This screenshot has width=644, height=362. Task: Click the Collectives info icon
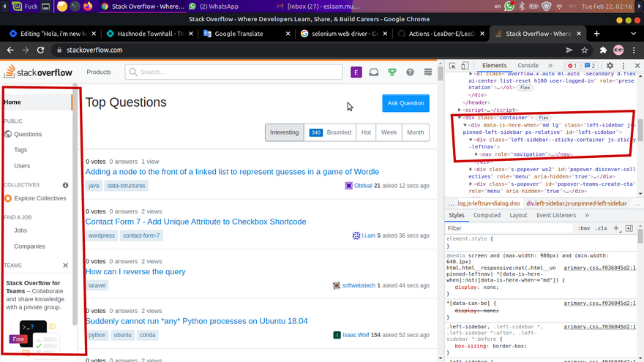[x=65, y=185]
